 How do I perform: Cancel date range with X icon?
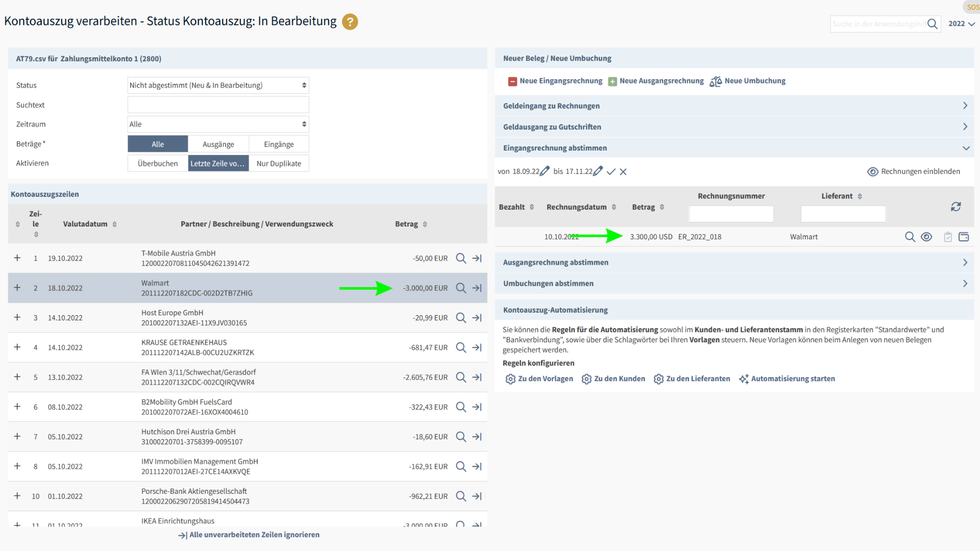[x=623, y=172]
